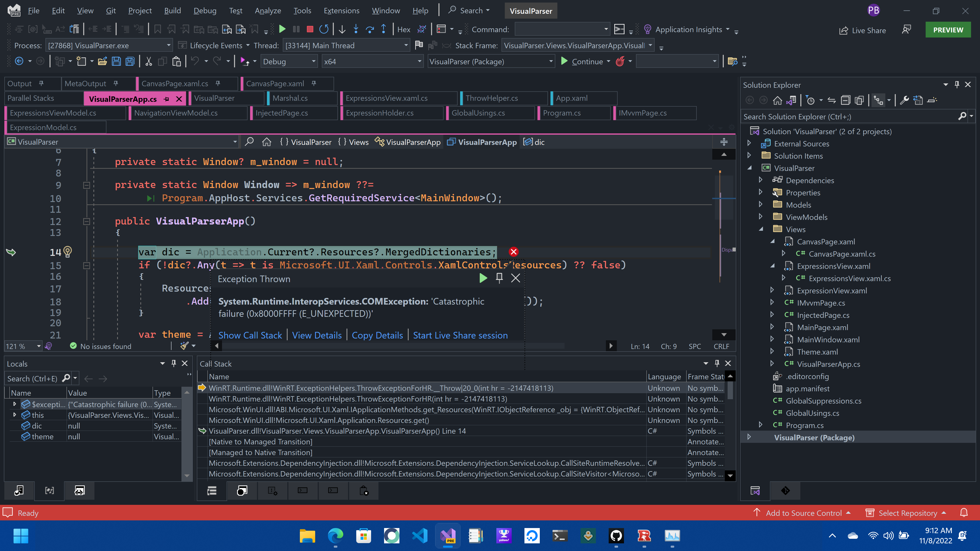980x551 pixels.
Task: Toggle auto-hide pin on Solution Explorer
Action: (957, 84)
